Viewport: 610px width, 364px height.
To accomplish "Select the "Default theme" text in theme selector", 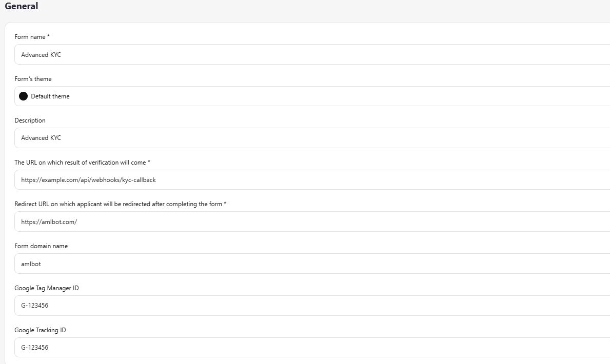I will pyautogui.click(x=50, y=96).
